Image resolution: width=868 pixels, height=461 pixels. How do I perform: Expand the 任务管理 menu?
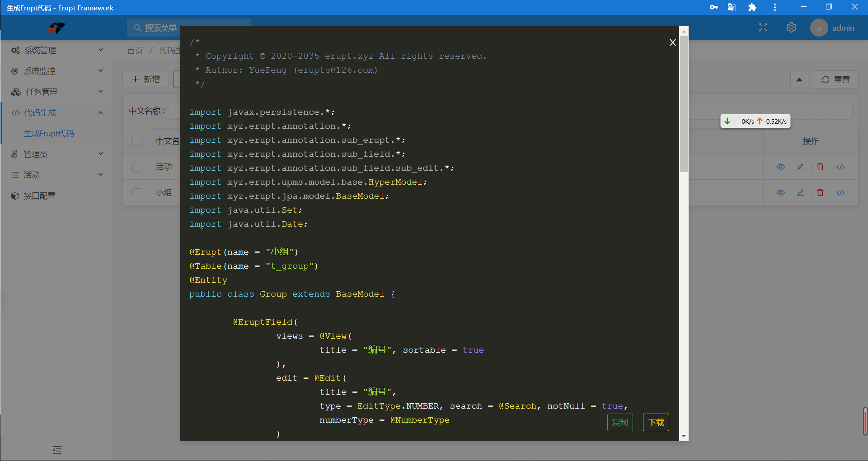click(56, 92)
